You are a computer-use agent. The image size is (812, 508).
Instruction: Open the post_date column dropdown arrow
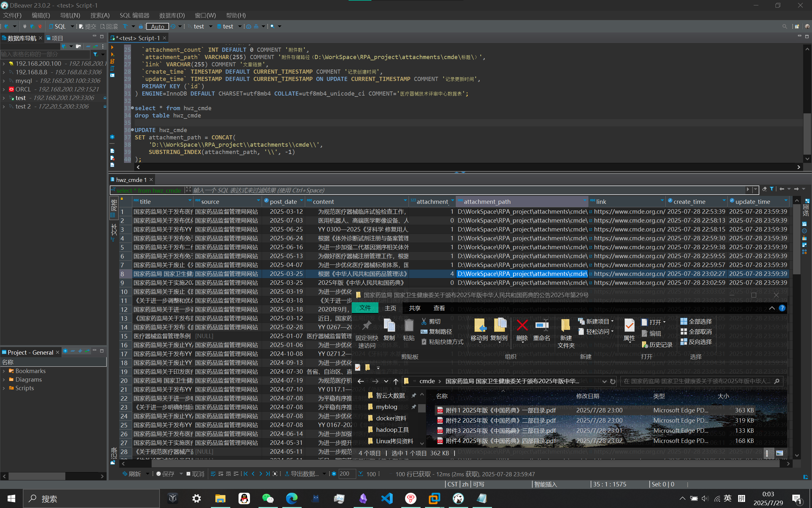(x=301, y=201)
